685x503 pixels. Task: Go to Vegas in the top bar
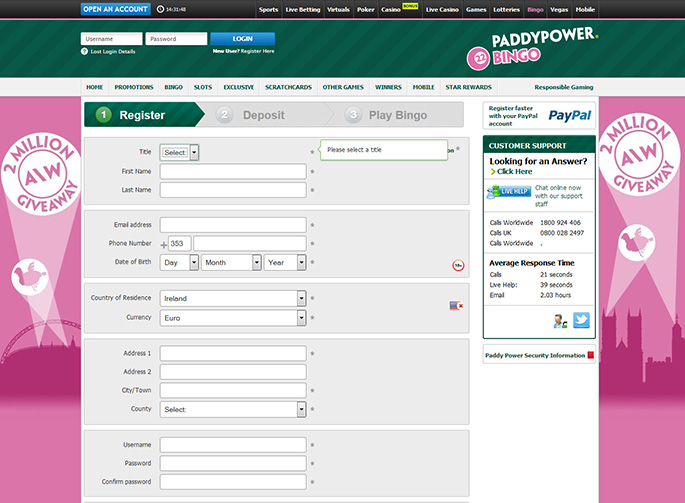pos(559,10)
